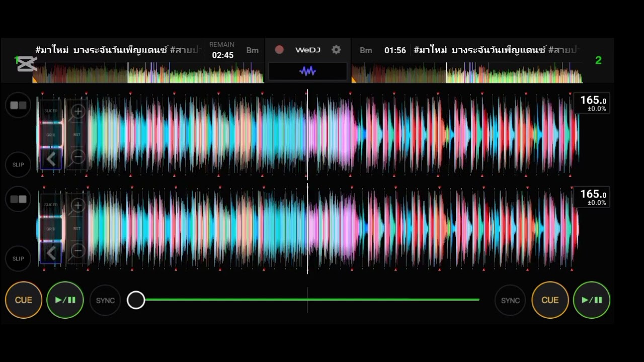This screenshot has height=362, width=644.
Task: Toggle deck 1 REMAIN 02:45 time display
Action: (222, 50)
